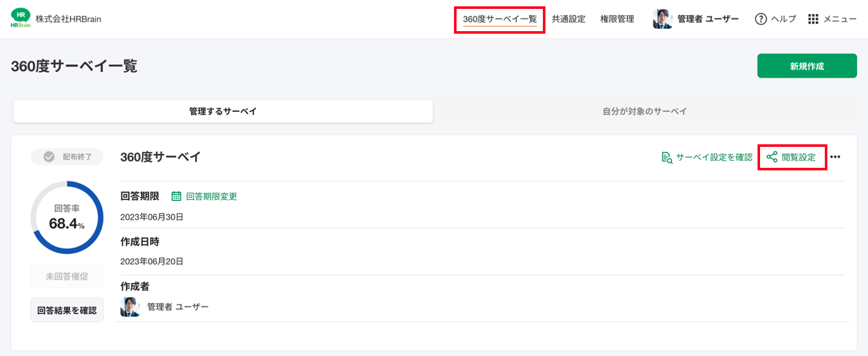This screenshot has height=356, width=868.
Task: Switch to 管理するサーベイ tab
Action: coord(223,111)
